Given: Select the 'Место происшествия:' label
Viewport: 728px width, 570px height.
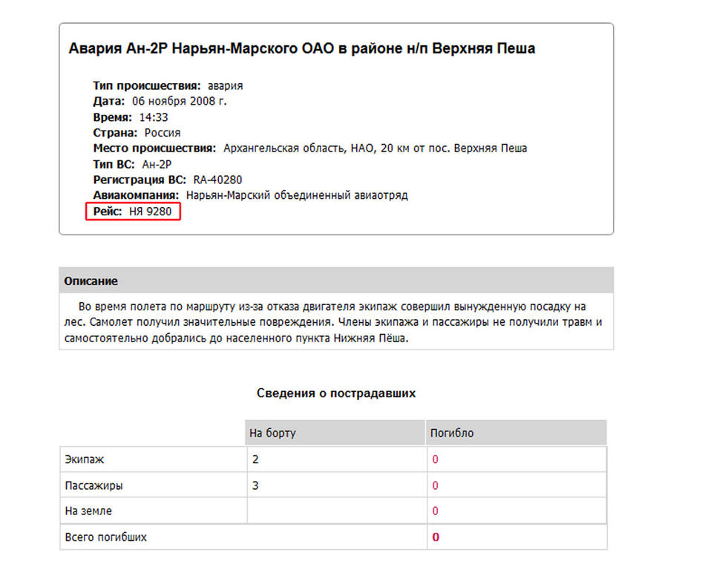Looking at the screenshot, I should click(x=154, y=148).
